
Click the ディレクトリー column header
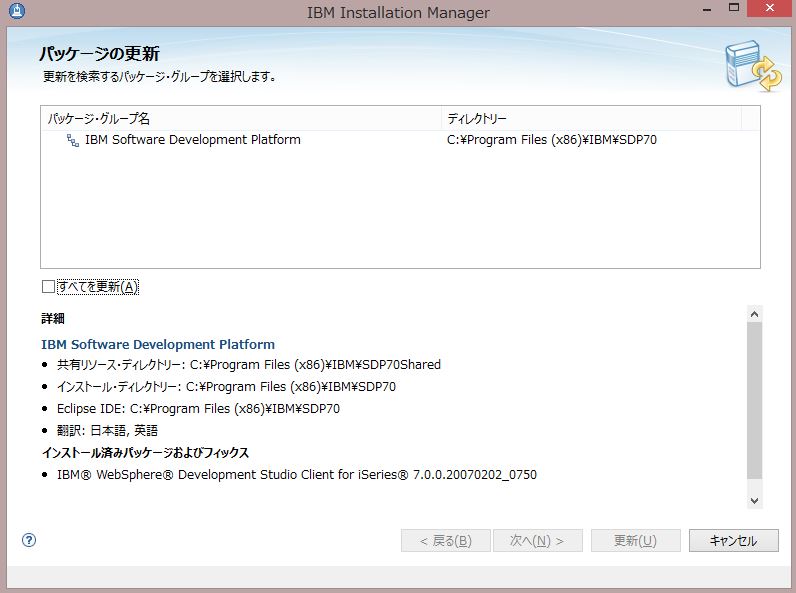(x=591, y=118)
